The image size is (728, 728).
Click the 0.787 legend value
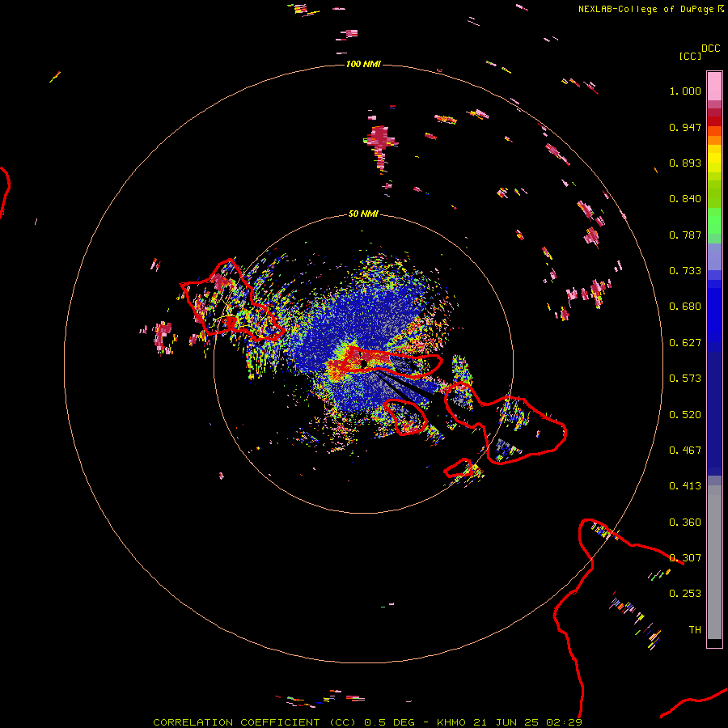click(685, 235)
